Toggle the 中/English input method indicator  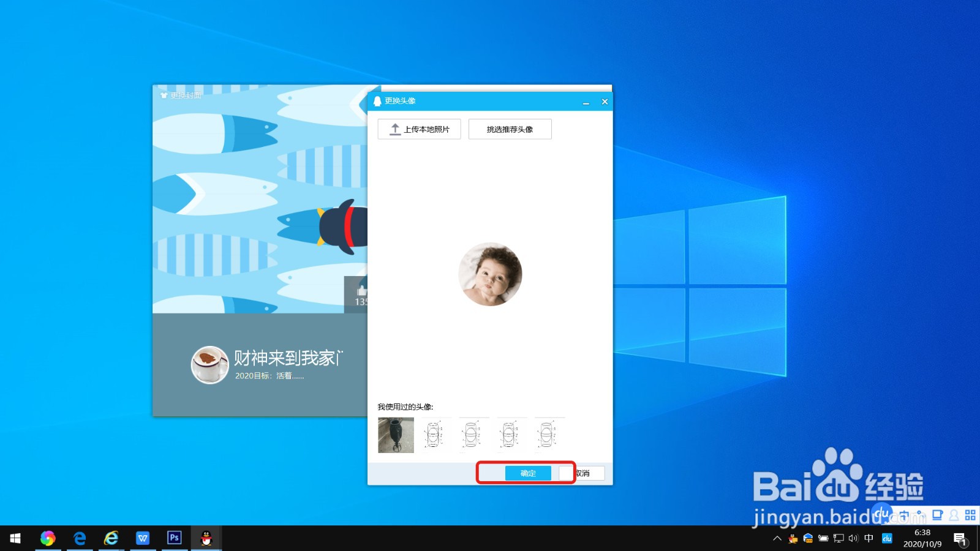pyautogui.click(x=869, y=539)
